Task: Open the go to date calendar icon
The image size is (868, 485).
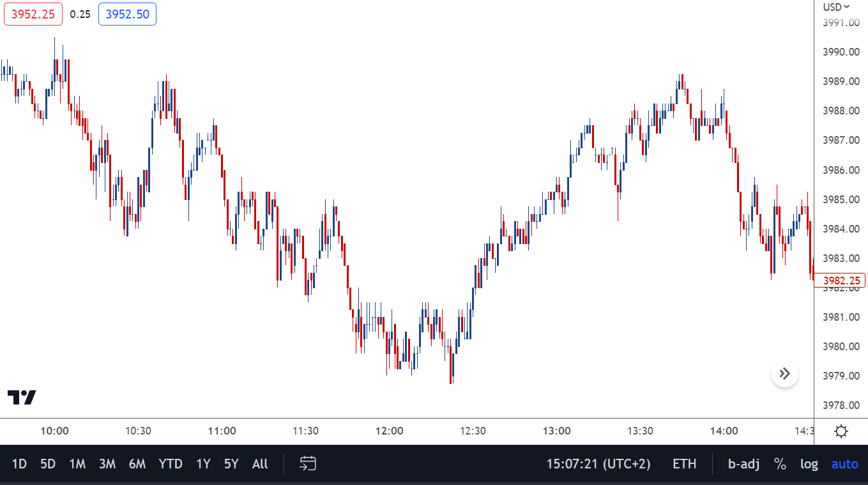Action: click(308, 464)
